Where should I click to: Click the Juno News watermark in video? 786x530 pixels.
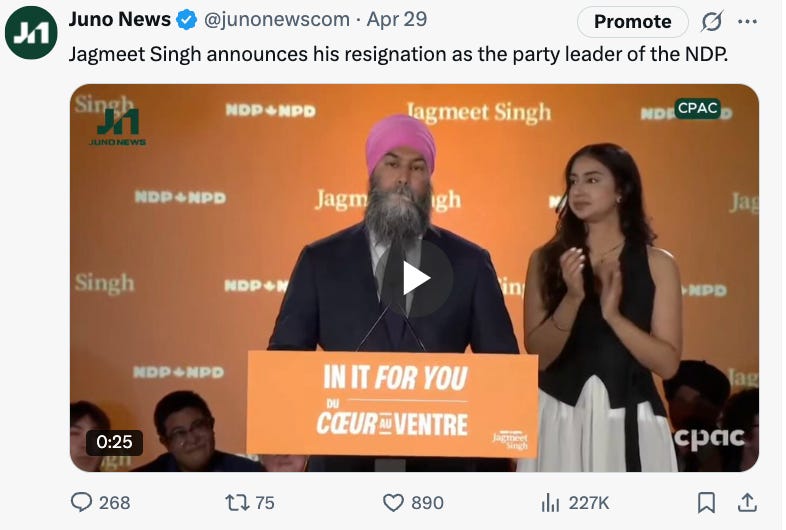[118, 127]
